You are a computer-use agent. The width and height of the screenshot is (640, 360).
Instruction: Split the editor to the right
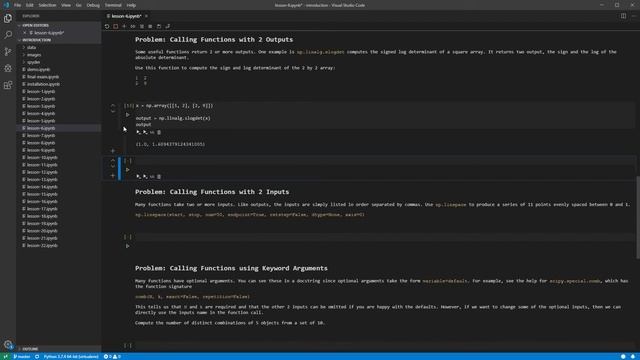[623, 16]
